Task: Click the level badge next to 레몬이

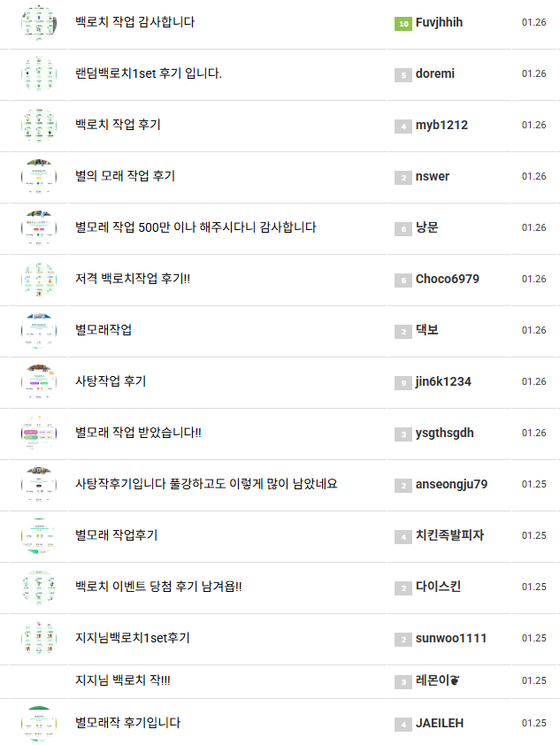Action: tap(403, 681)
